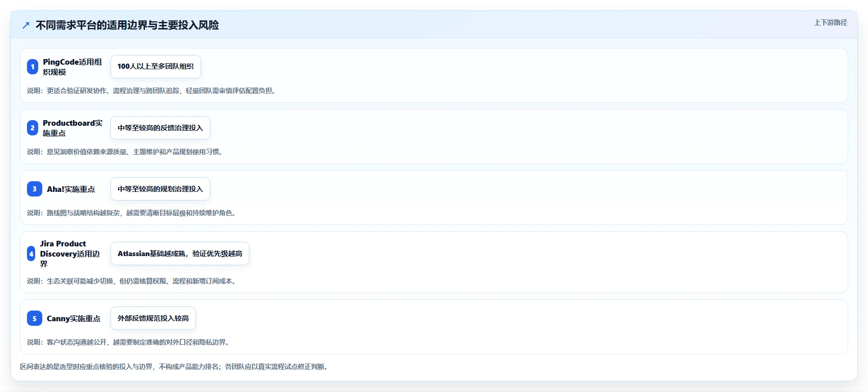Image resolution: width=868 pixels, height=392 pixels.
Task: Click the 上下游路径 label
Action: (830, 22)
